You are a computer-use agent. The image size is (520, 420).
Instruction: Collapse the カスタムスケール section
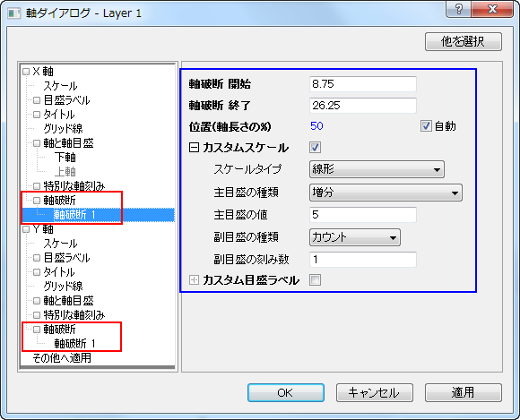click(x=194, y=148)
